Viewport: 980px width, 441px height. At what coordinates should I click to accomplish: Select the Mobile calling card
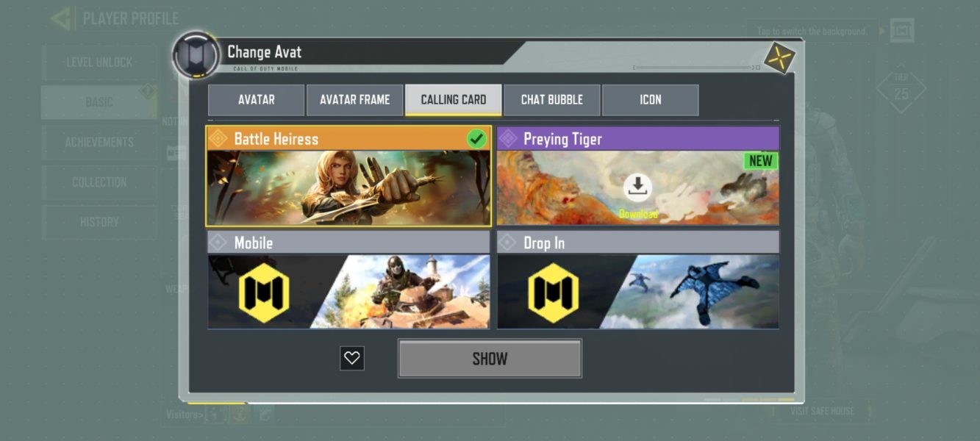pyautogui.click(x=348, y=280)
